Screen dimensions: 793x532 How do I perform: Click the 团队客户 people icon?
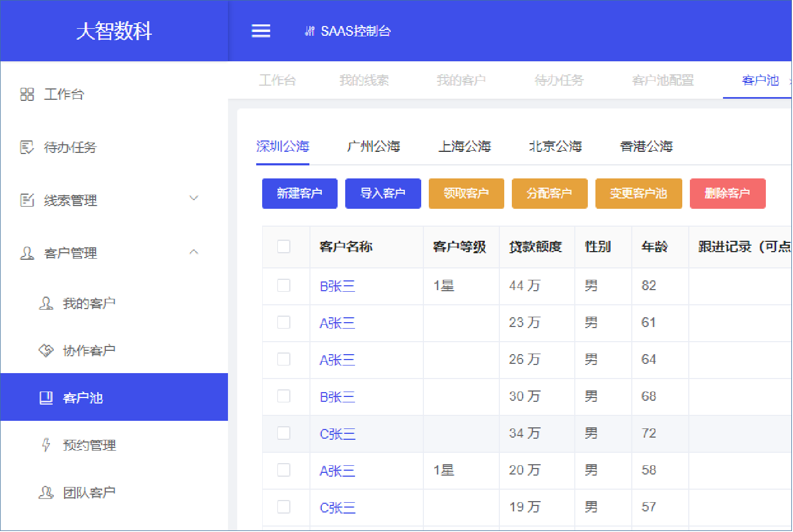coord(46,492)
